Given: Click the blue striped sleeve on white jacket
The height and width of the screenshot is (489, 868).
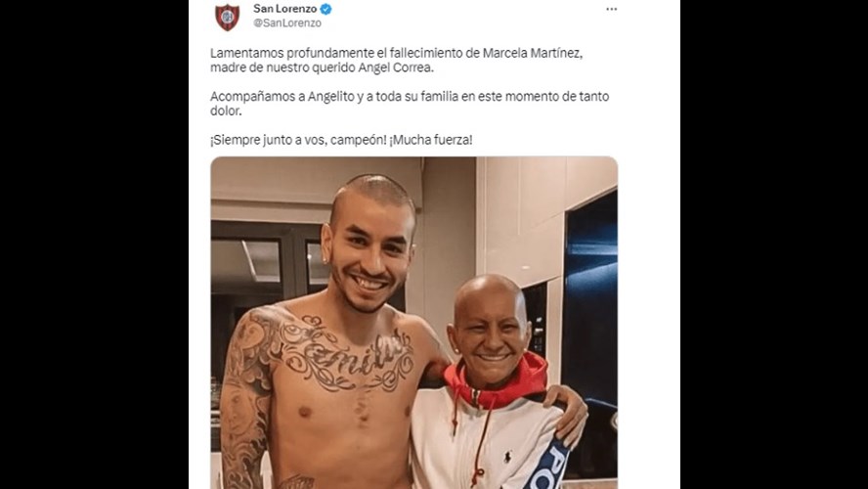Looking at the screenshot, I should [x=547, y=465].
